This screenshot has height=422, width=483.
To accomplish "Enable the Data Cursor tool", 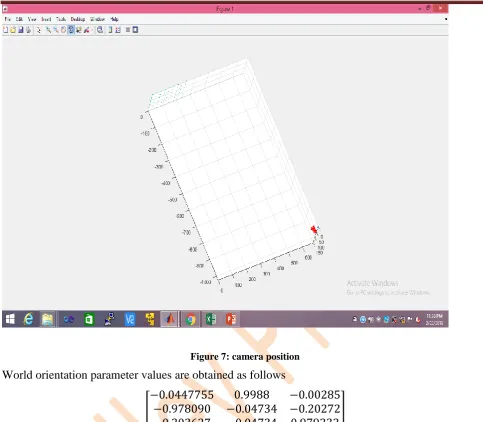I will pos(79,30).
